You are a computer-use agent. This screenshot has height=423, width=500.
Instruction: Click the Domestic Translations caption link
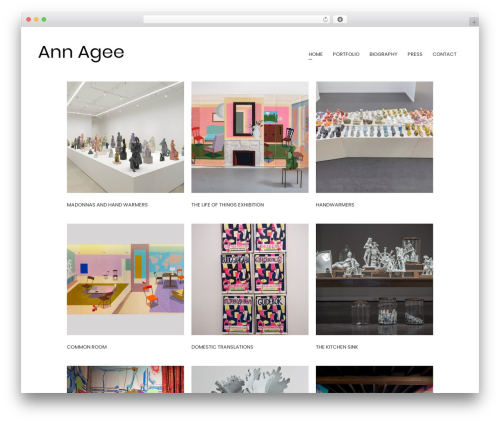pos(222,347)
